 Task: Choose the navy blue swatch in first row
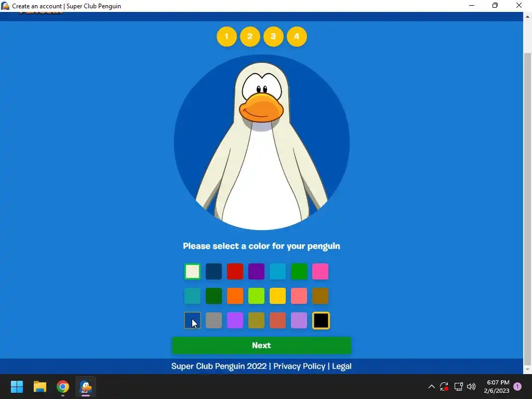tap(214, 271)
